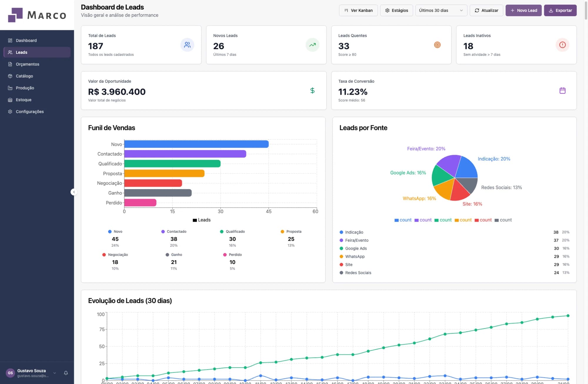Click the calendar icon on Taxa de Conversão card
The width and height of the screenshot is (588, 384).
[562, 91]
